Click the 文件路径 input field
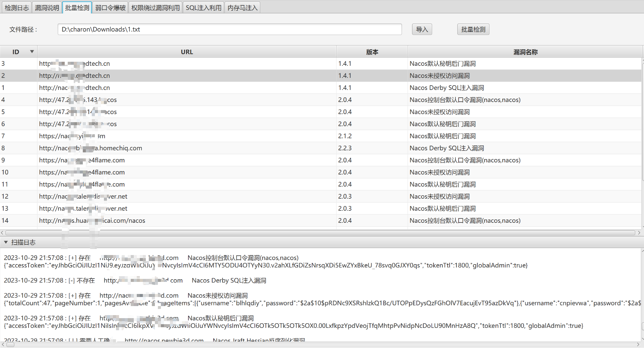The image size is (644, 348). pos(230,29)
